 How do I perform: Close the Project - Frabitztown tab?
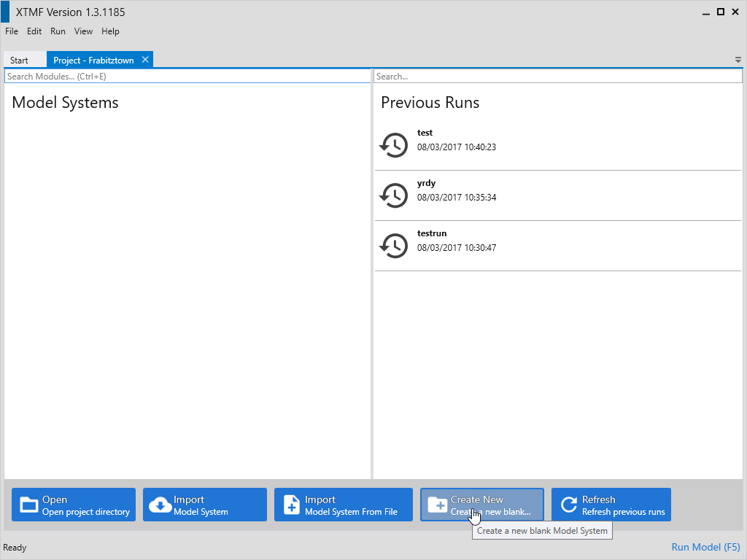pos(145,60)
